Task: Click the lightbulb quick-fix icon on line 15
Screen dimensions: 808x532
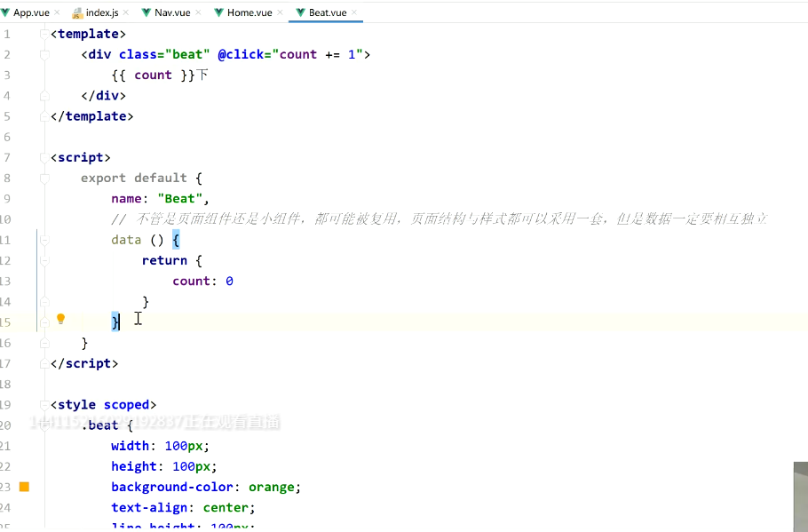Action: click(x=60, y=319)
